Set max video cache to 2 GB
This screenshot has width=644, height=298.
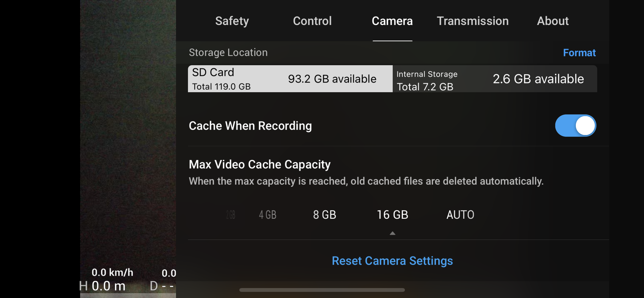(x=231, y=215)
